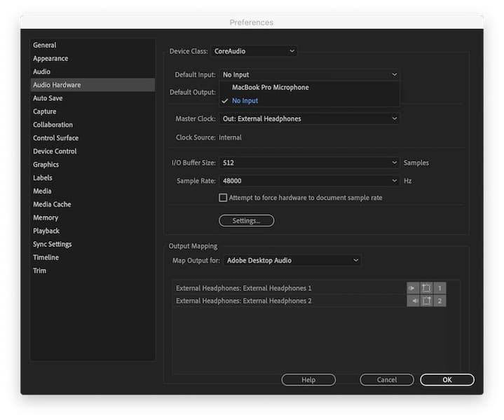Expand the Map Output for dropdown

click(292, 260)
